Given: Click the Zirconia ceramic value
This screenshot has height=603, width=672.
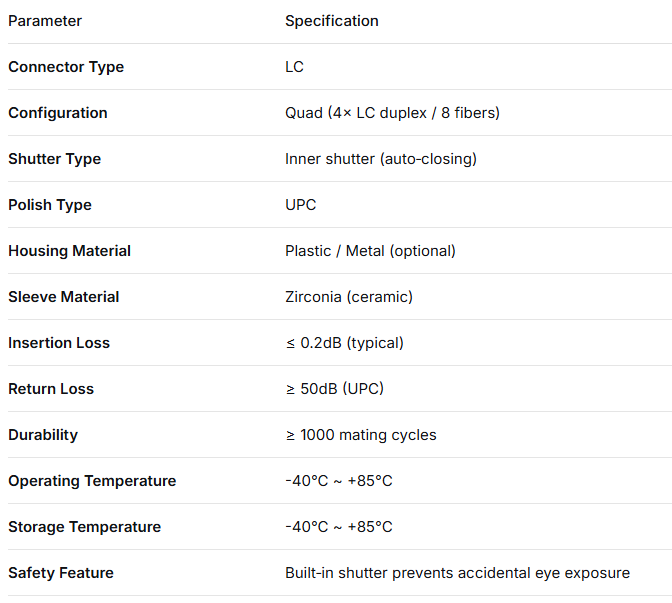Looking at the screenshot, I should 348,297.
